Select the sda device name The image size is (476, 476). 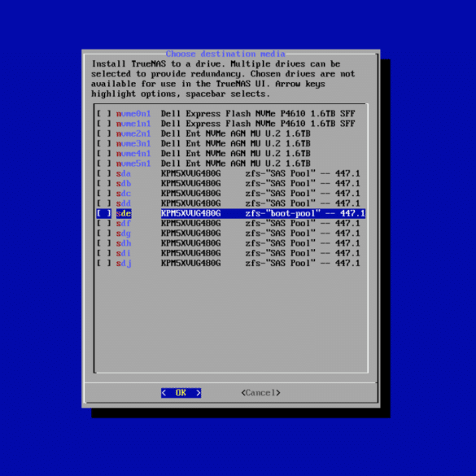124,173
